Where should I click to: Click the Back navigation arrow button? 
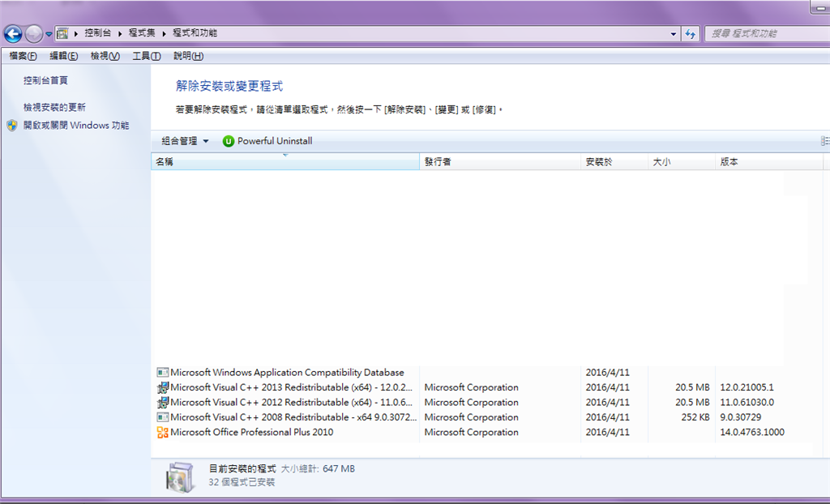tap(13, 34)
